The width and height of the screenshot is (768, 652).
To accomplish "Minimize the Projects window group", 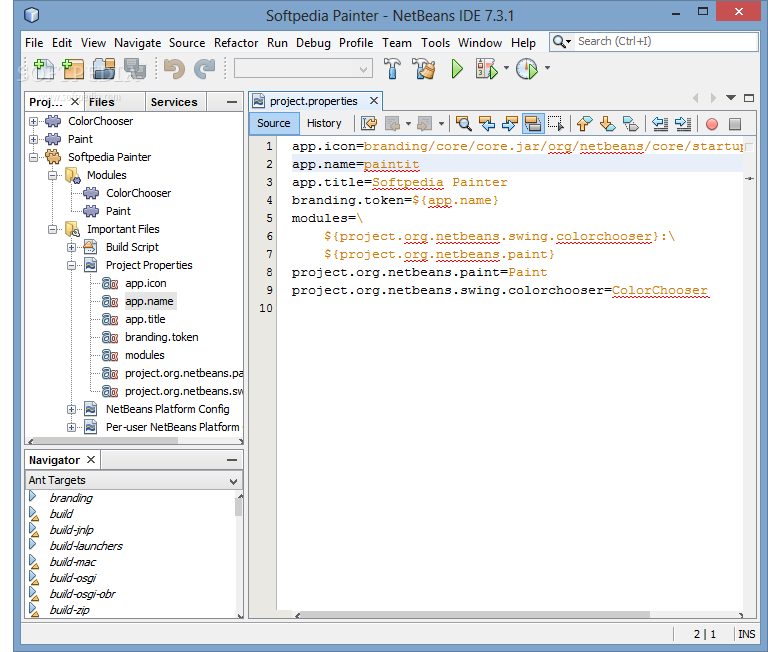I will pos(232,102).
